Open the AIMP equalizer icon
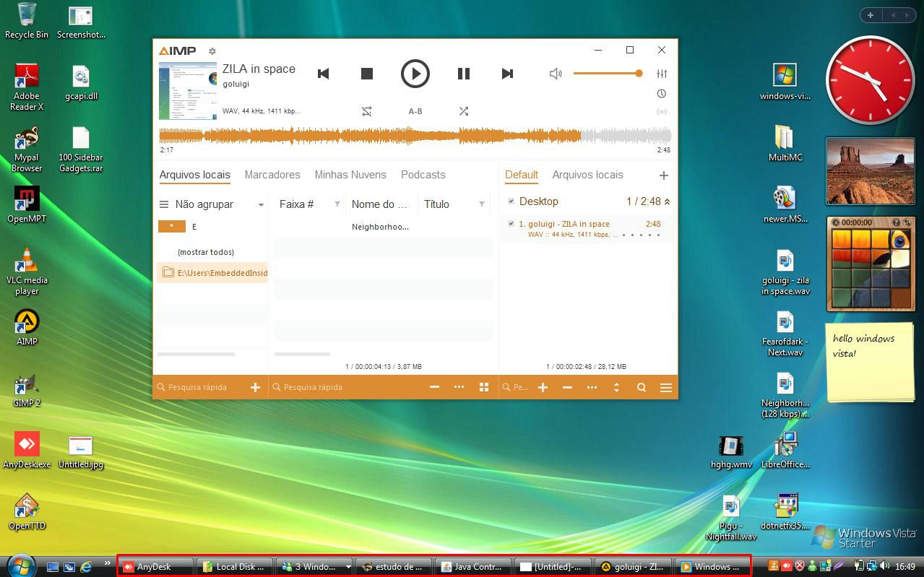This screenshot has width=924, height=577. 662,74
